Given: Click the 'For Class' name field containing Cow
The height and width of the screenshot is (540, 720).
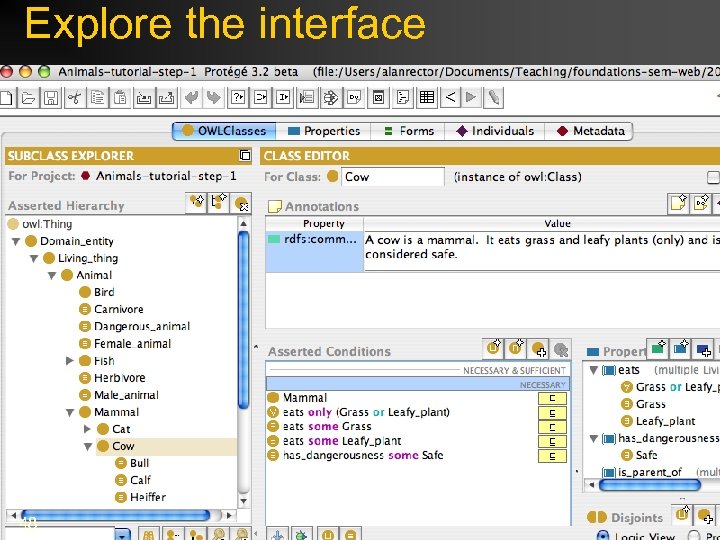Looking at the screenshot, I should click(393, 177).
